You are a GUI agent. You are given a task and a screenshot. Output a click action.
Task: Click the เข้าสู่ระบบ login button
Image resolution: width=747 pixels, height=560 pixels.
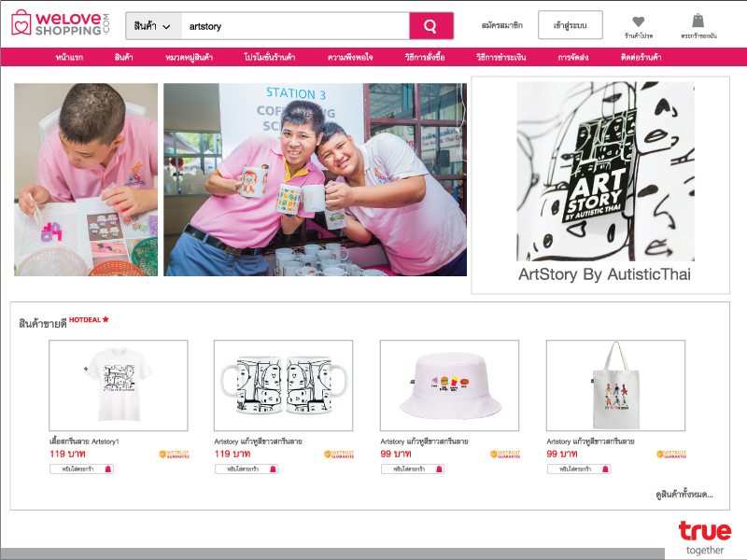tap(570, 25)
